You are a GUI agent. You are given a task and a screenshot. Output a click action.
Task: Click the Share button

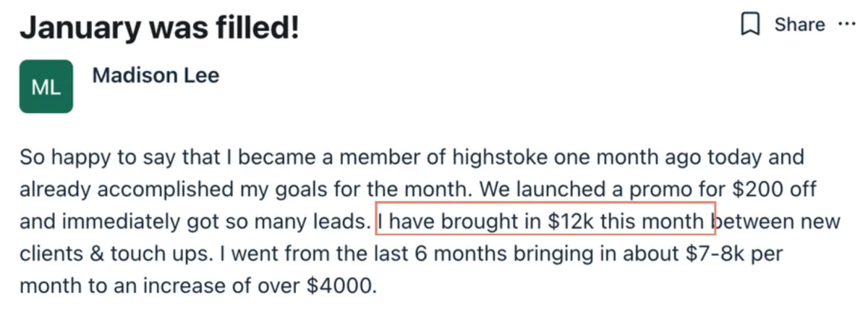799,25
